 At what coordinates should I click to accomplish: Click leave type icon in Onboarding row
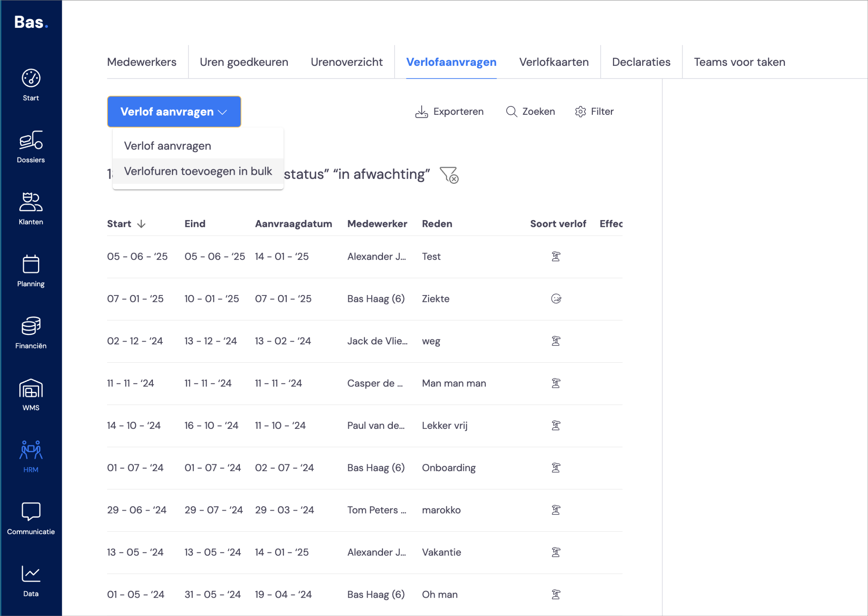tap(556, 468)
